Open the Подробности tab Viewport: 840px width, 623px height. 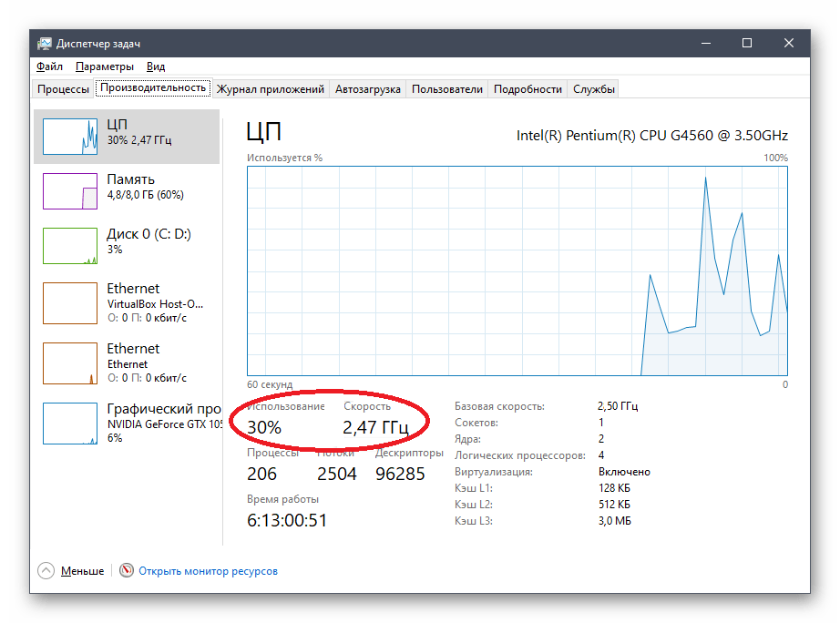pyautogui.click(x=528, y=88)
